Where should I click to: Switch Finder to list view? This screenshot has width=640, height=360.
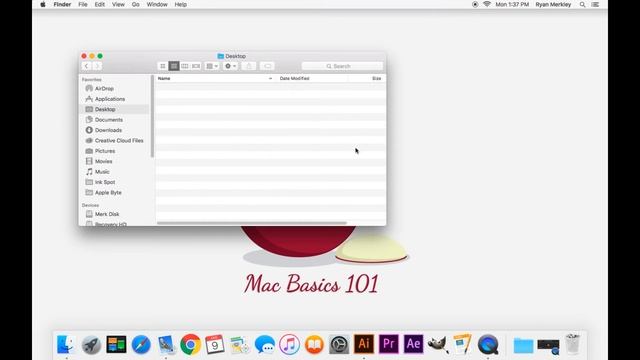coord(174,66)
